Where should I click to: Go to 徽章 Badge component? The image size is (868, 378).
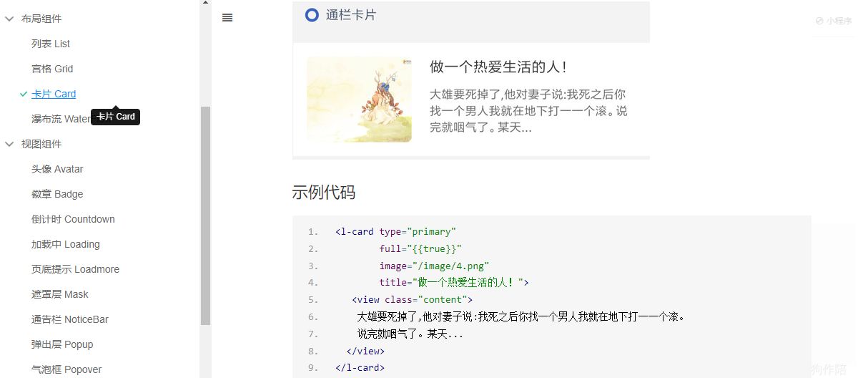click(x=57, y=194)
